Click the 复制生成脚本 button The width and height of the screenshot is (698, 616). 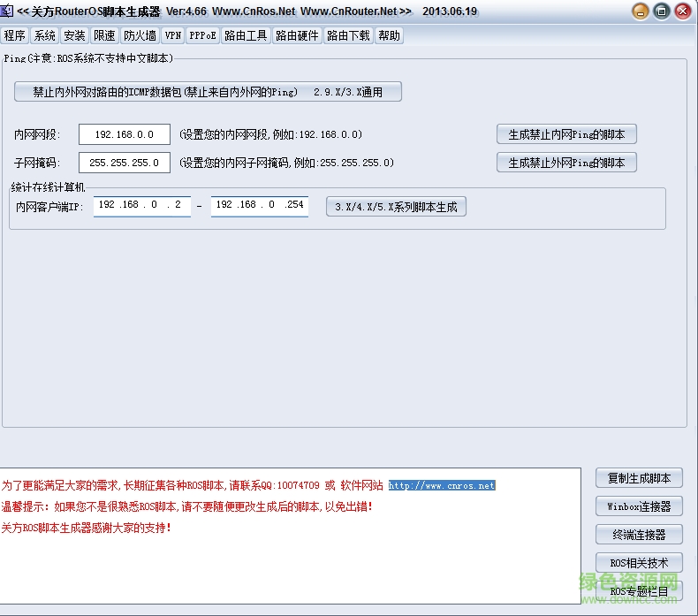[639, 478]
